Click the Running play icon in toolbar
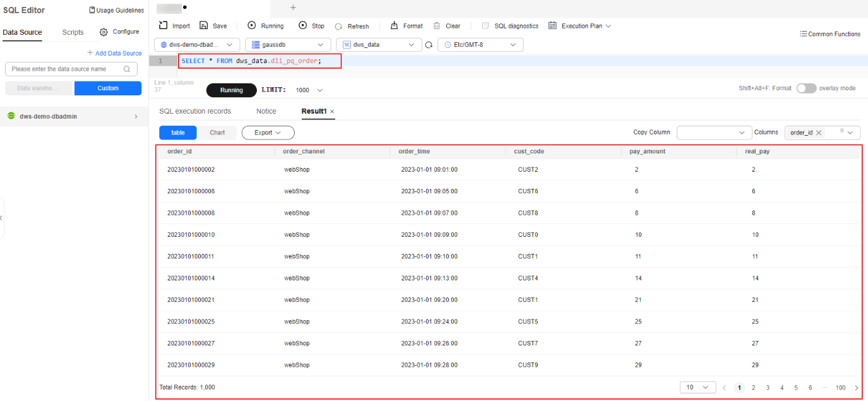Viewport: 868px width, 401px height. pyautogui.click(x=252, y=26)
